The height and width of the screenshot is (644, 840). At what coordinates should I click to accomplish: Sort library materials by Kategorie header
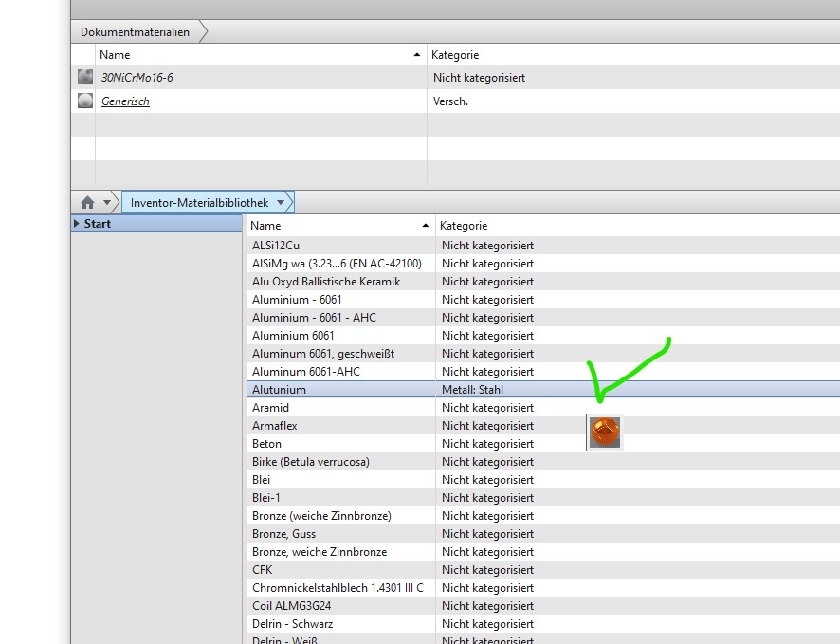pos(637,226)
